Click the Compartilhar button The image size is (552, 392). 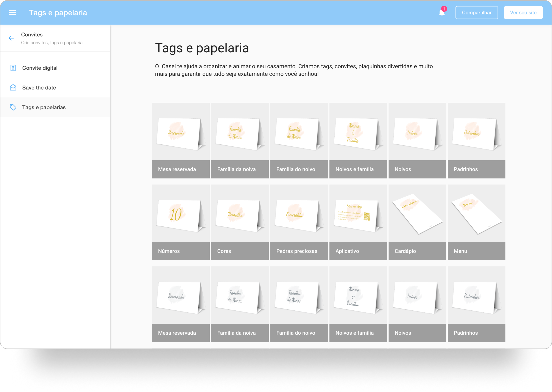pyautogui.click(x=476, y=12)
